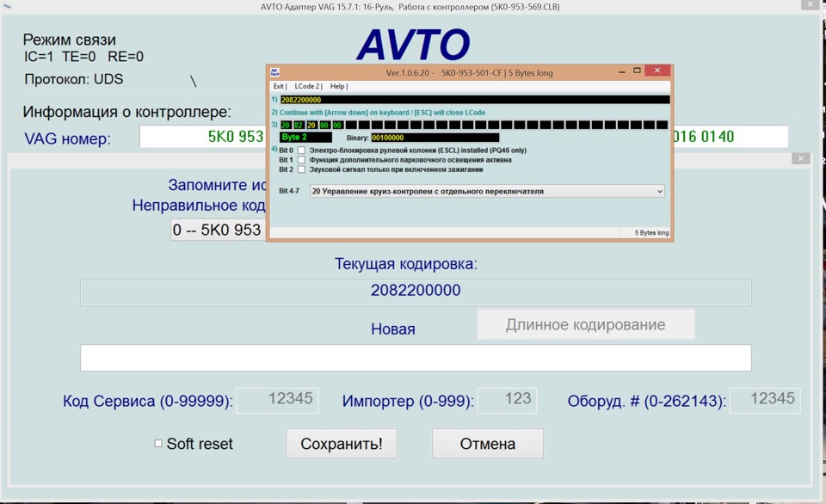Enable Bit 0 ESCL installed checkbox
This screenshot has height=504, width=826.
coord(301,151)
